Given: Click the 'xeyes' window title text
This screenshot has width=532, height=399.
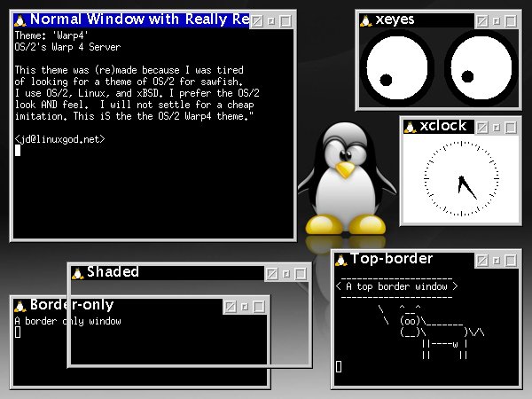Looking at the screenshot, I should click(x=395, y=20).
